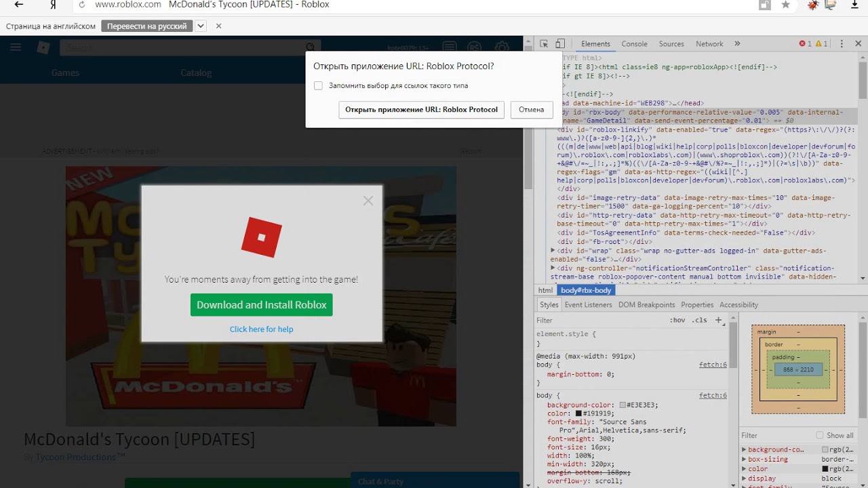
Task: Click the search magnifier icon
Action: (x=311, y=47)
